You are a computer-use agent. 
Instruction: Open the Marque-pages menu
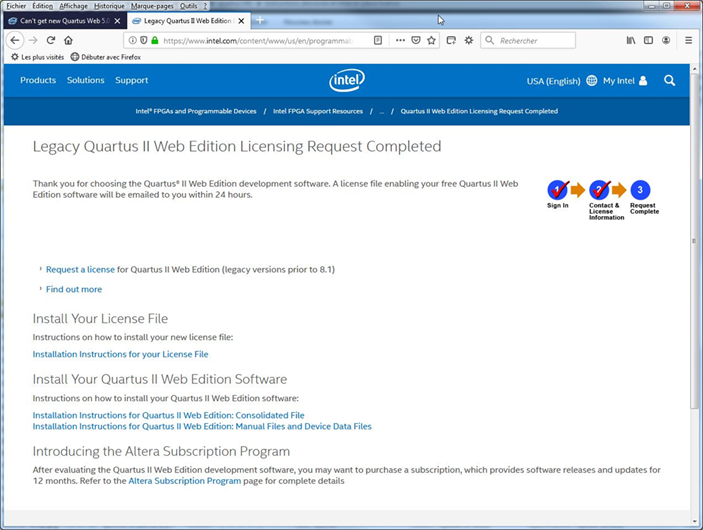pyautogui.click(x=152, y=6)
